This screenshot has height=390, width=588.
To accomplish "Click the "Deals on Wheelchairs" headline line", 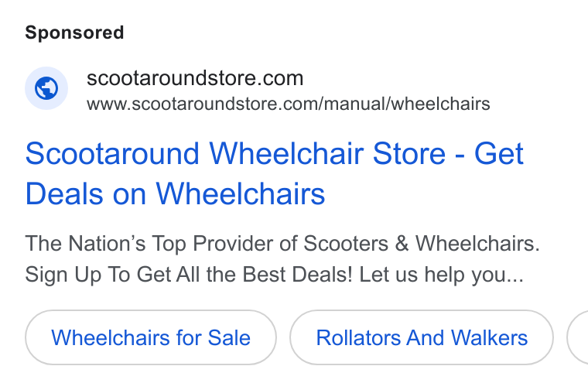I will 175,194.
